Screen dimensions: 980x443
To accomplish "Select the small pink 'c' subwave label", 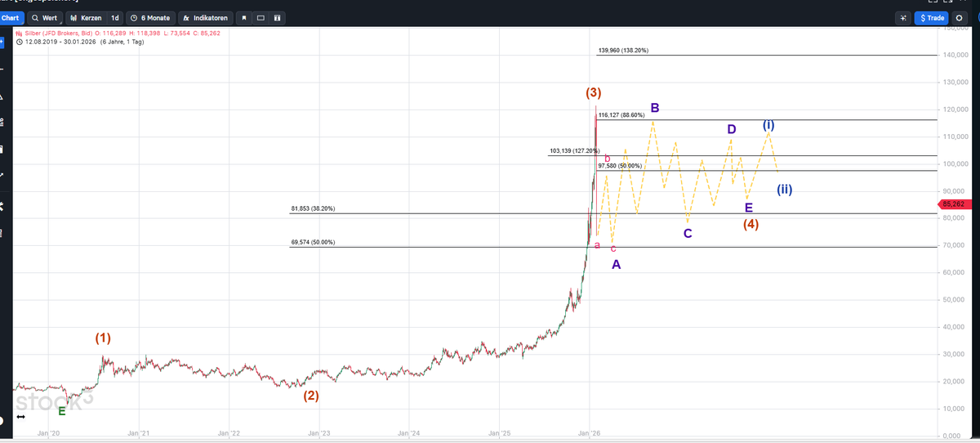I will coord(613,248).
